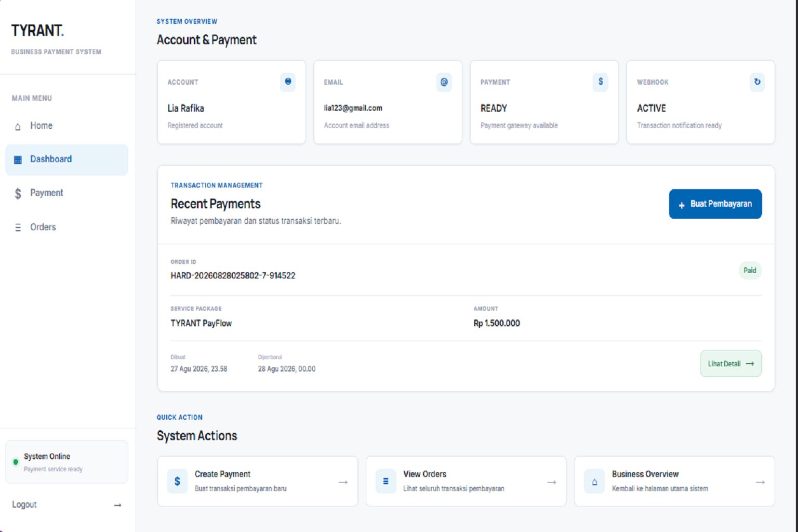Click the created date 27 Agu 2026, 23.58
The height and width of the screenshot is (532, 798).
point(199,369)
